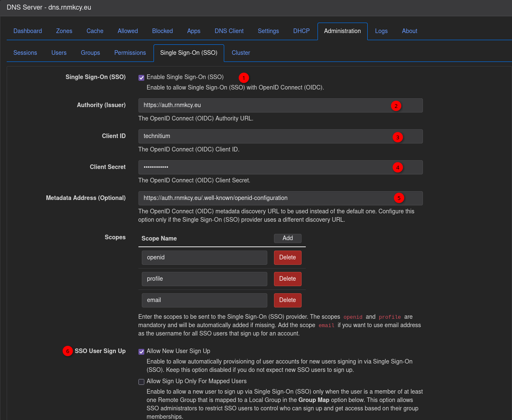Enable Allow Sign Up Only For Mapped Users
This screenshot has height=420, width=512.
[141, 382]
